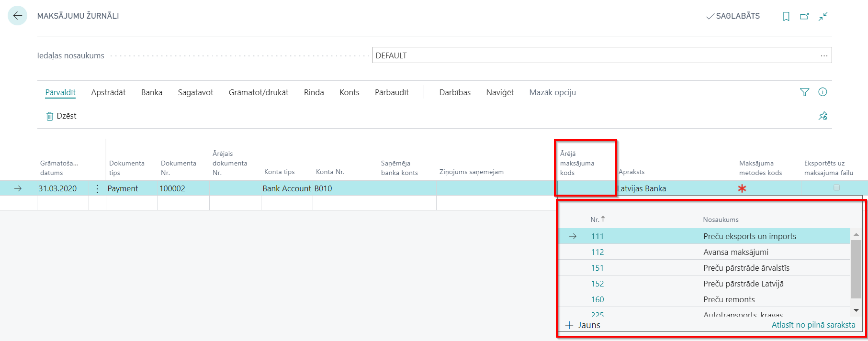Open the Pārbaudīt menu

coord(392,92)
